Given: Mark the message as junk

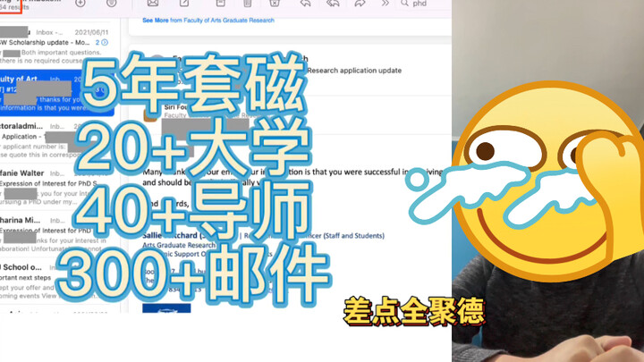Looking at the screenshot, I should (277, 5).
